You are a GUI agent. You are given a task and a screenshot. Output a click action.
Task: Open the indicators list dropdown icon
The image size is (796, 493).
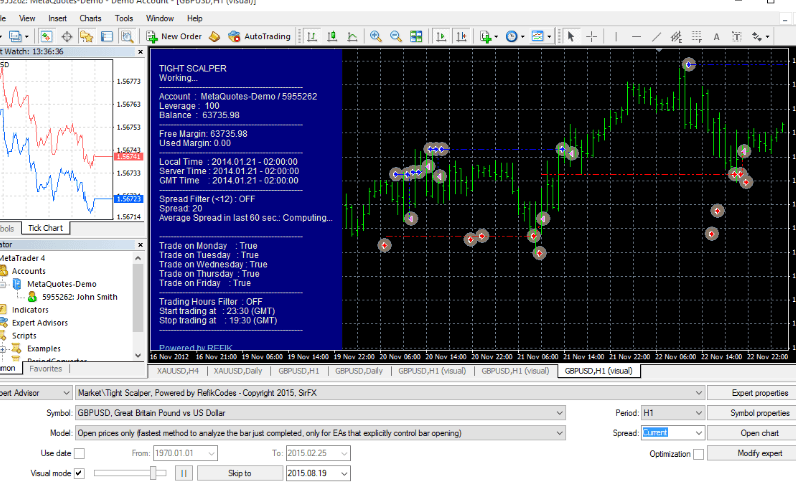pyautogui.click(x=488, y=37)
